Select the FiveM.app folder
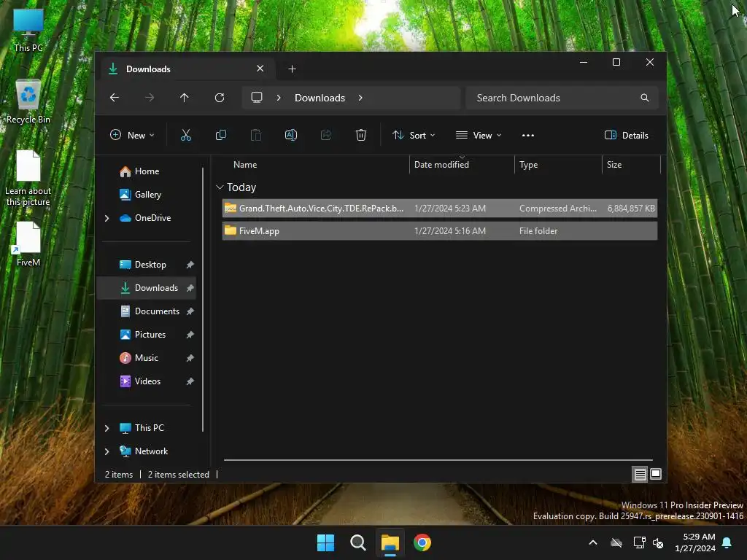The height and width of the screenshot is (560, 747). point(440,231)
